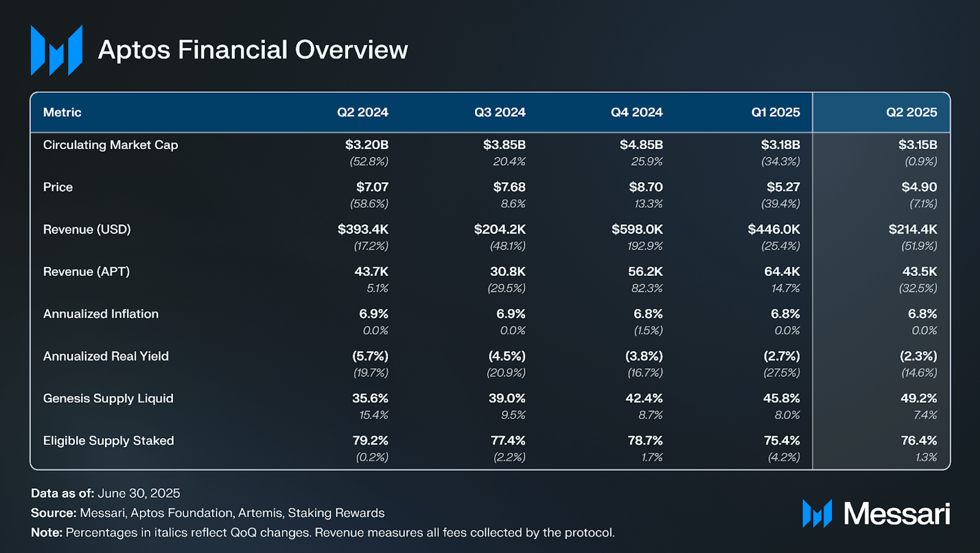980x553 pixels.
Task: Click the Revenue (USD) row label
Action: pos(87,229)
